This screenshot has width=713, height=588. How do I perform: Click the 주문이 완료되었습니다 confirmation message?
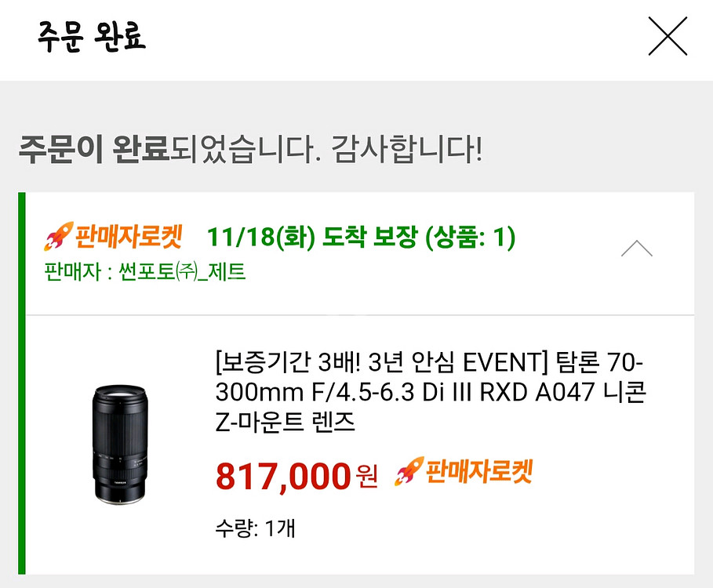(169, 148)
